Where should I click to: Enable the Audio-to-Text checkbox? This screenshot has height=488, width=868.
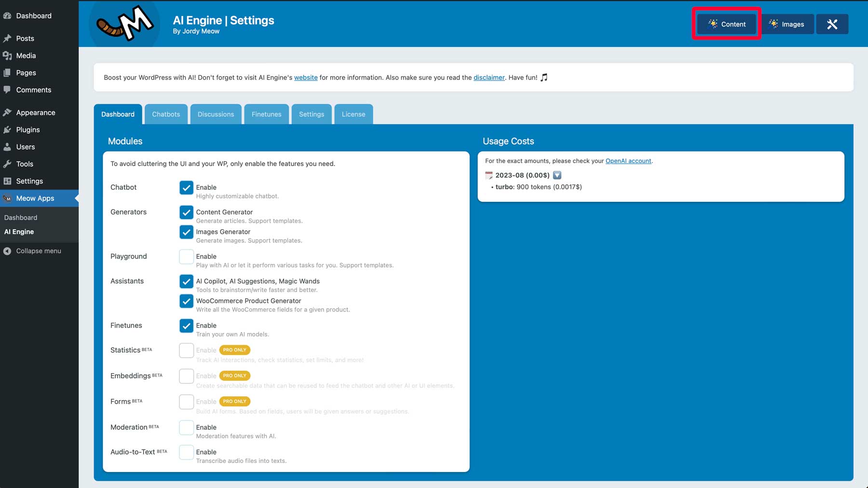186,452
